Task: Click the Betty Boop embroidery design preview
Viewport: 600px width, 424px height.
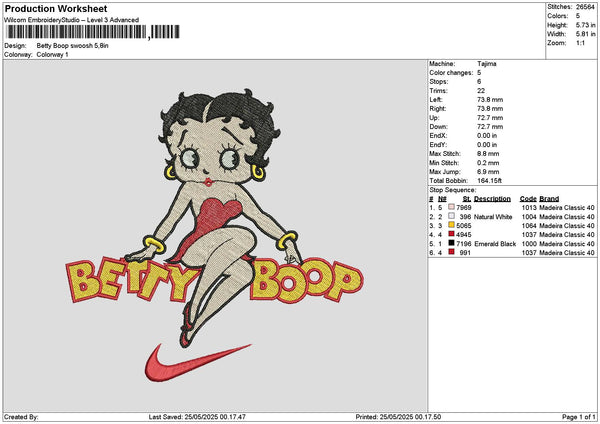Action: point(215,235)
